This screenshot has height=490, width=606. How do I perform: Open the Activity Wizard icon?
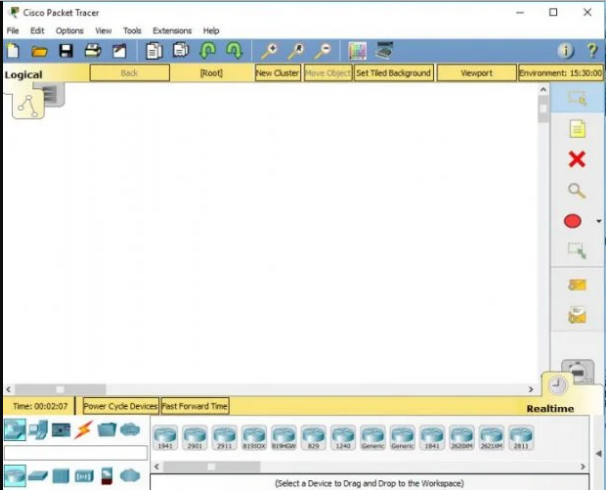tap(119, 51)
